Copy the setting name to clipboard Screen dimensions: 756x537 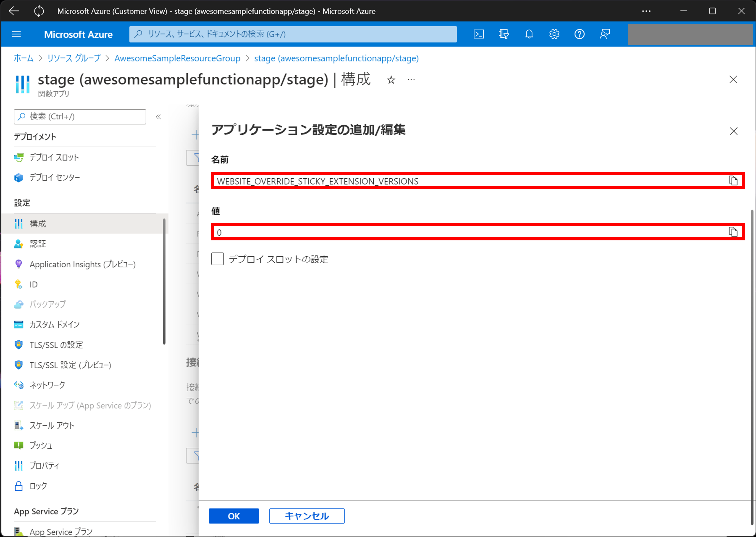[x=733, y=181]
